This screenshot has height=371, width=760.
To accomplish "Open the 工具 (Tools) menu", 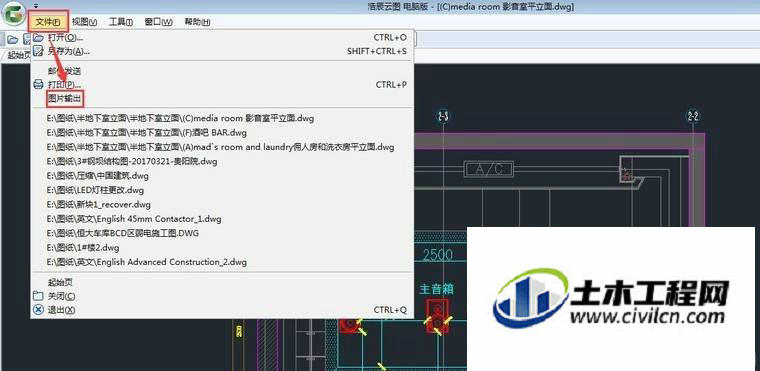I will pyautogui.click(x=120, y=22).
